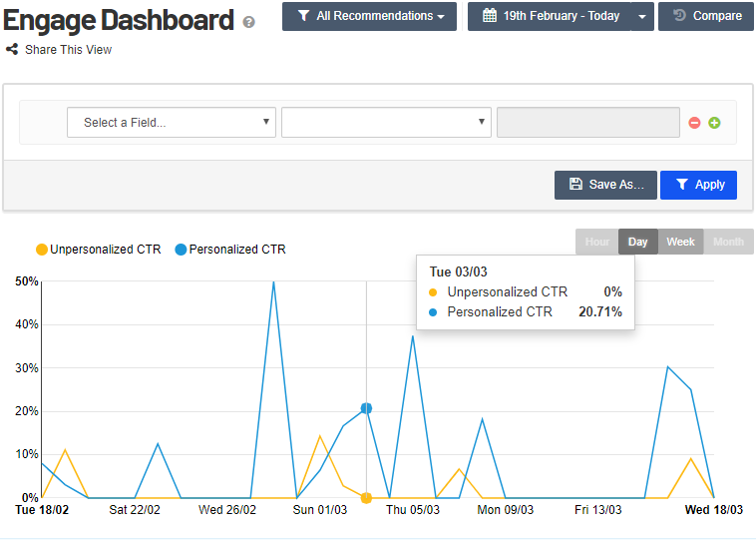Click the red remove filter icon
This screenshot has height=540, width=756.
[695, 123]
